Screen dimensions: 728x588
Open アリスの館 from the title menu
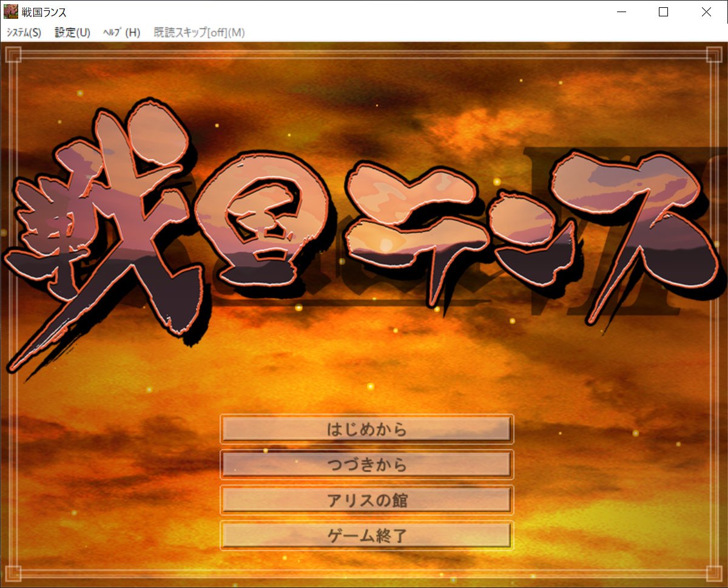366,501
